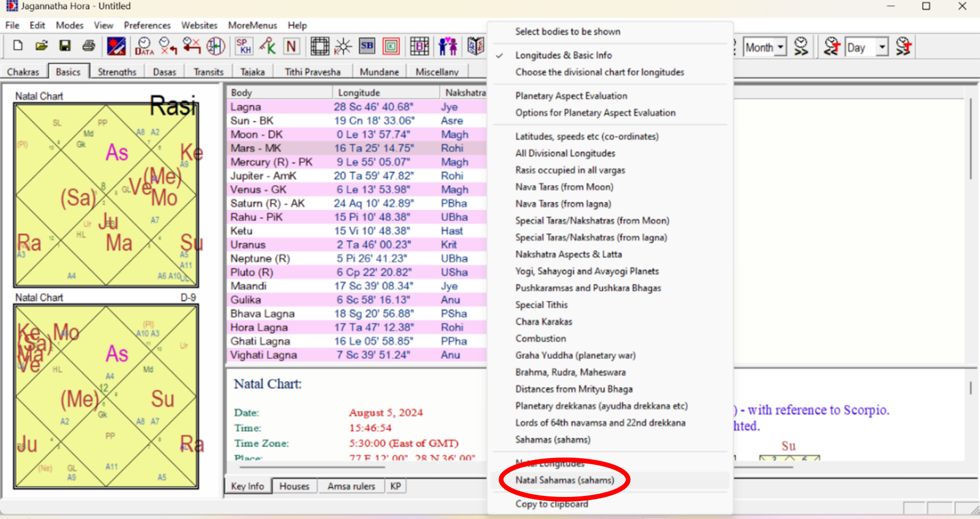The image size is (980, 519).
Task: Save the chart using floppy disk icon
Action: [x=65, y=46]
